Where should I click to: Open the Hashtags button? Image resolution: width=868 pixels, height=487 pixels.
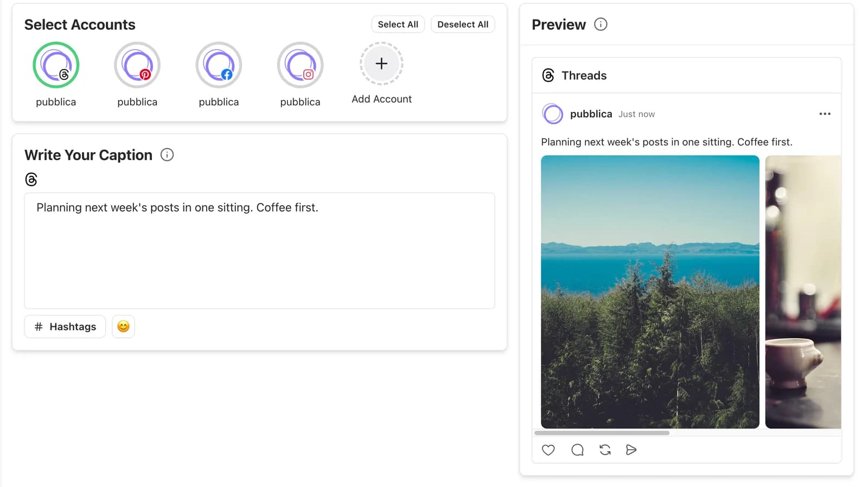click(65, 327)
